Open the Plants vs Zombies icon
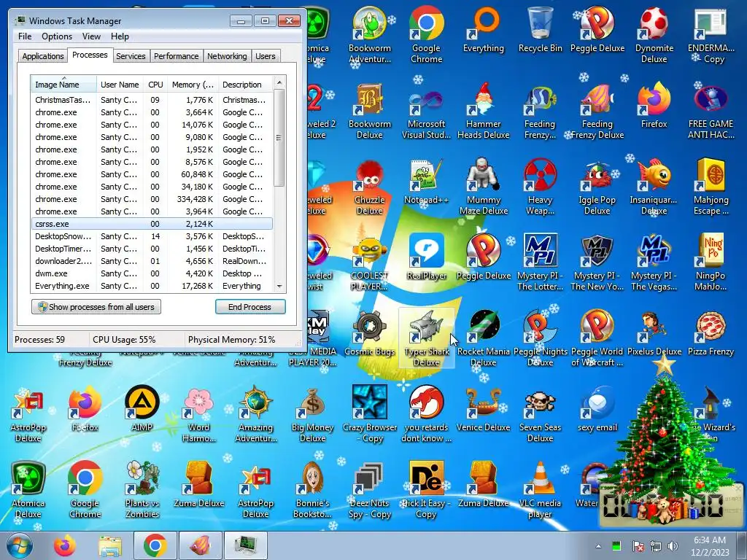The width and height of the screenshot is (747, 560). [142, 489]
